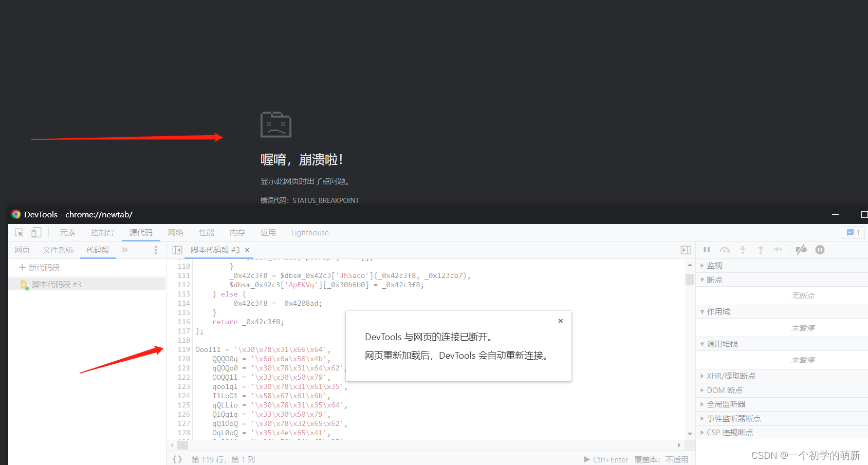Select the Page (网页) navigator tab
Image resolution: width=868 pixels, height=465 pixels.
point(22,250)
